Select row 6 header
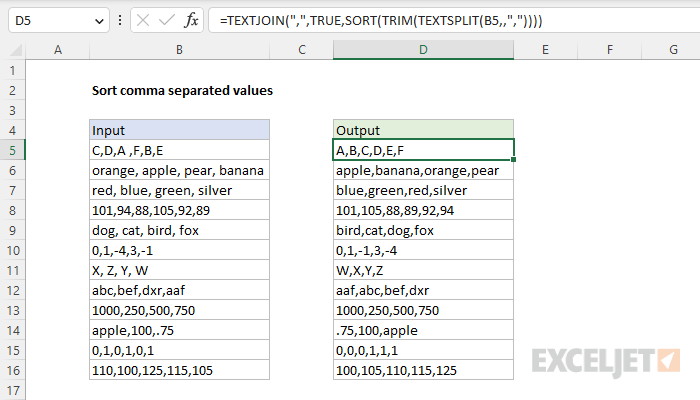The width and height of the screenshot is (700, 400). (12, 170)
